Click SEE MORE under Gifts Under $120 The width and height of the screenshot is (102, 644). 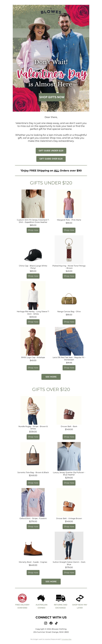(51, 376)
